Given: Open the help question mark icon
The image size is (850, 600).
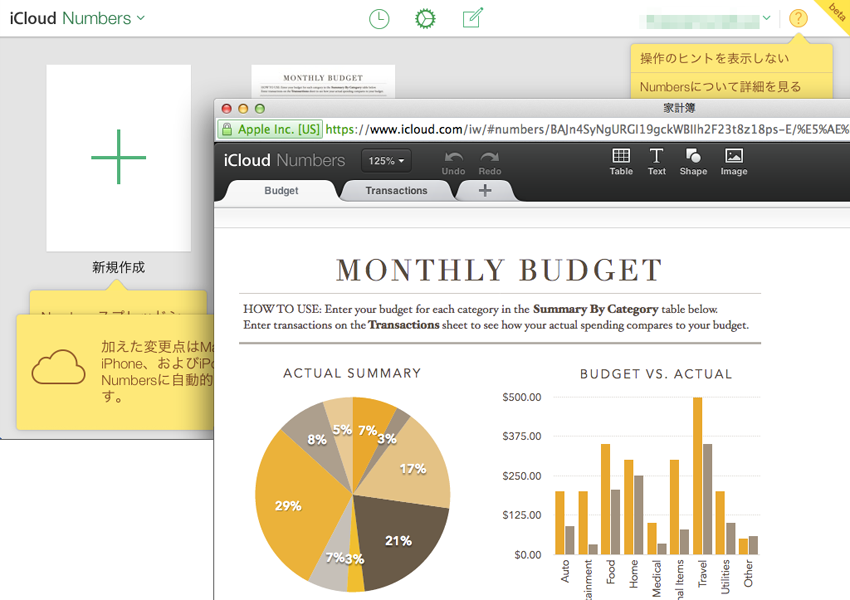Looking at the screenshot, I should tap(798, 18).
